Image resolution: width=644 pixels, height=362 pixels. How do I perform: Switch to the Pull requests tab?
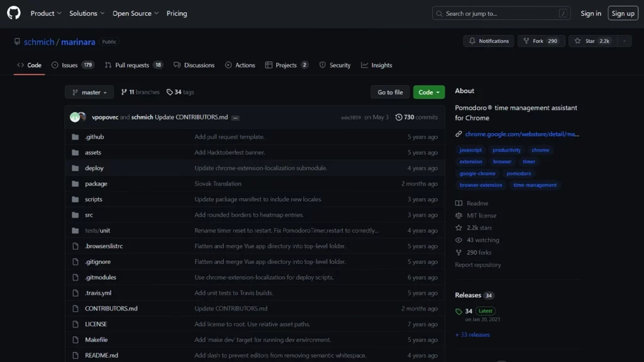click(x=133, y=65)
